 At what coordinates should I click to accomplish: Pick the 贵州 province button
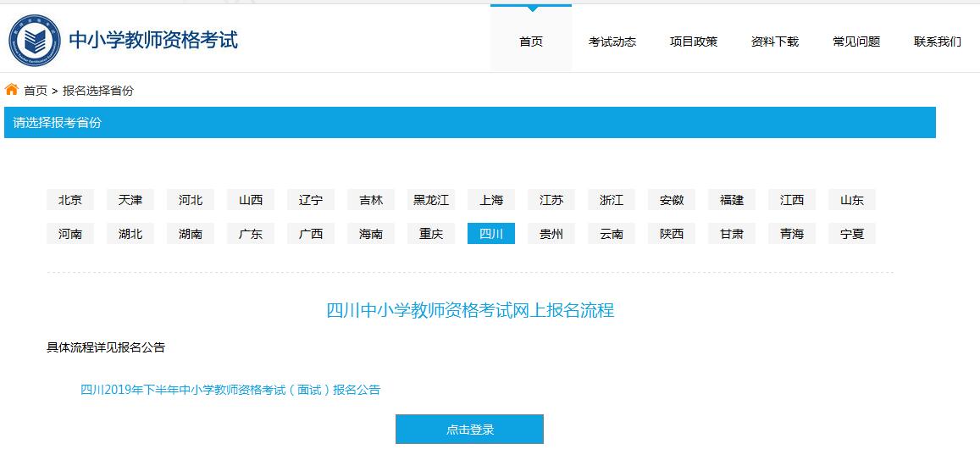click(x=551, y=234)
